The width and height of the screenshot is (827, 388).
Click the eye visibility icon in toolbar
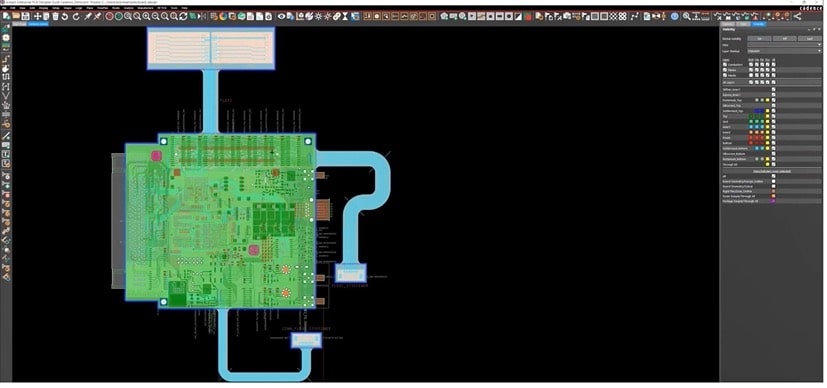(x=282, y=16)
